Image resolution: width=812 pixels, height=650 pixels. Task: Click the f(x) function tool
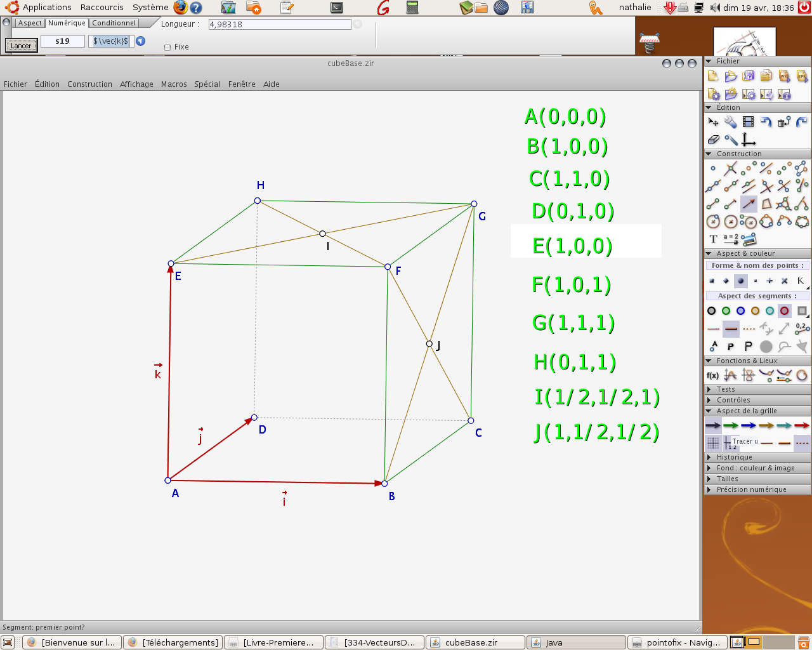point(712,376)
